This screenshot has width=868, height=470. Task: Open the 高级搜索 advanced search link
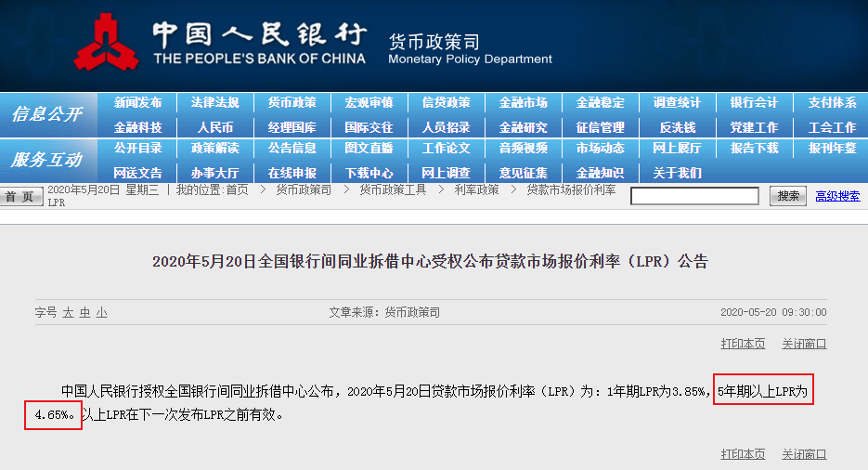[837, 196]
